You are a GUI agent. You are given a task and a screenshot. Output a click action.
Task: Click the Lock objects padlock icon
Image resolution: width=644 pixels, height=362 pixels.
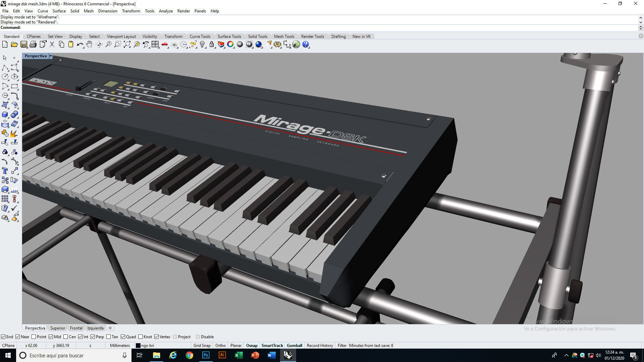pyautogui.click(x=212, y=45)
